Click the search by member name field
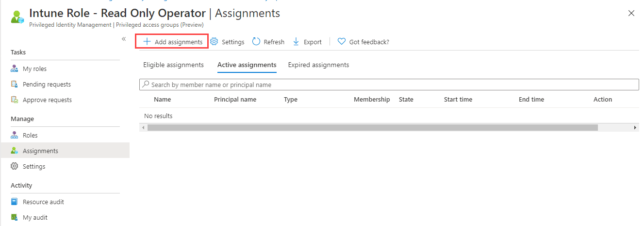Screen dimensions: 644x226 coord(389,85)
